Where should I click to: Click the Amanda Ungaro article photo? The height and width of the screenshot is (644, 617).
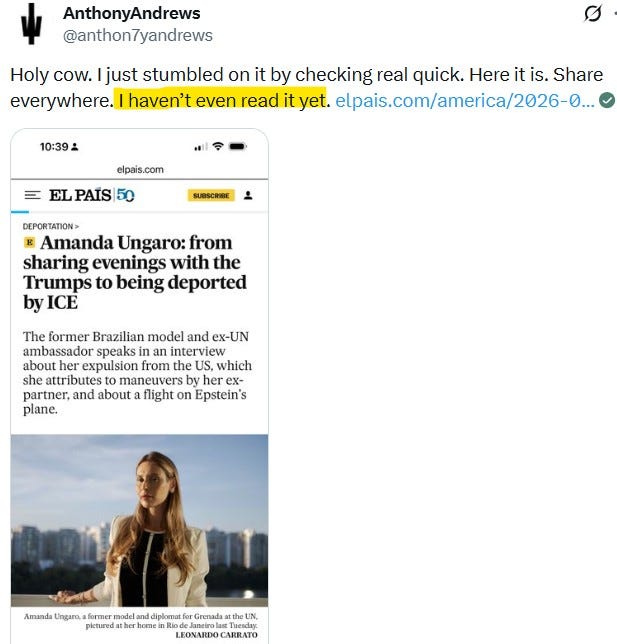pyautogui.click(x=139, y=520)
